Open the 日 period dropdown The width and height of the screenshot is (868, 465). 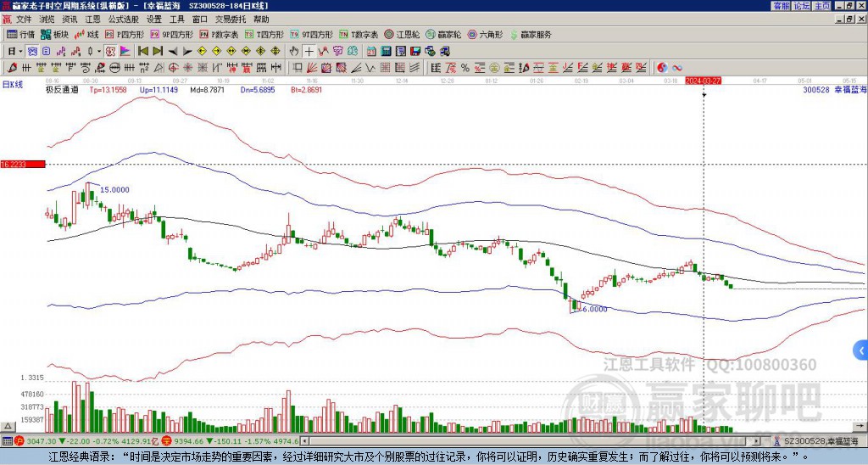(15, 51)
